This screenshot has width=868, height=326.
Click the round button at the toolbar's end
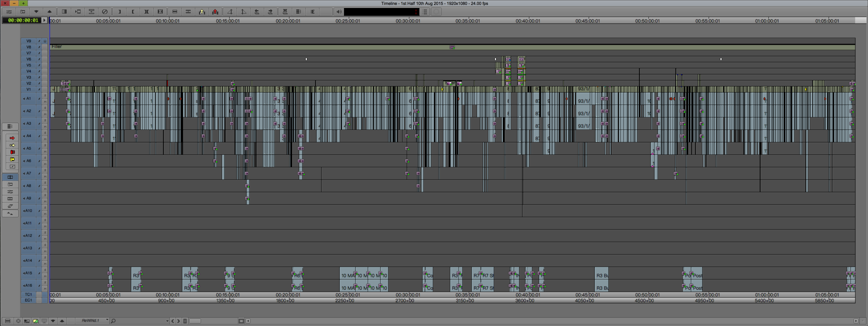(x=437, y=12)
